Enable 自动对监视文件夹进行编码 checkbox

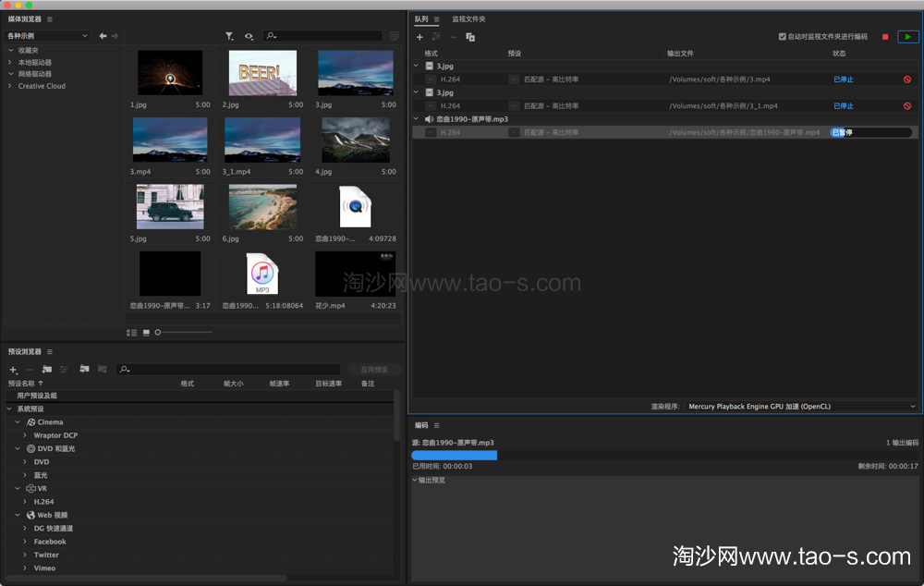coord(784,36)
